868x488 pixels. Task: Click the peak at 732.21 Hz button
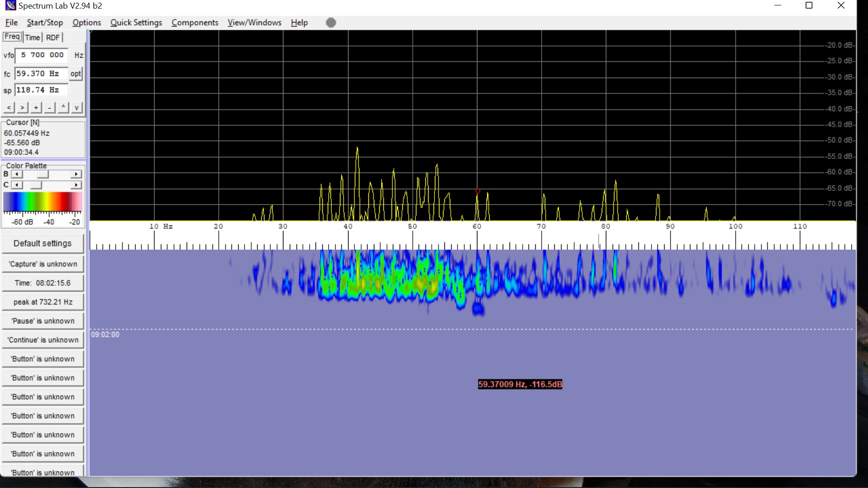click(43, 302)
